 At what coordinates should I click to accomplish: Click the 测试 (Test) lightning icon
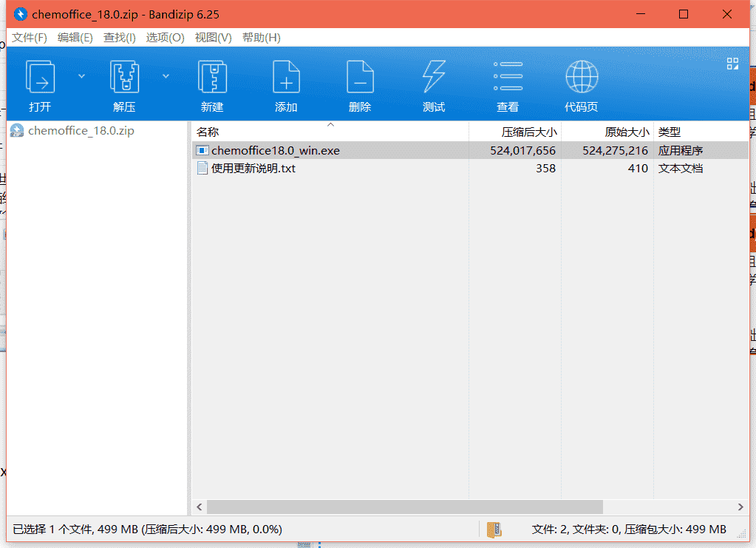[434, 77]
